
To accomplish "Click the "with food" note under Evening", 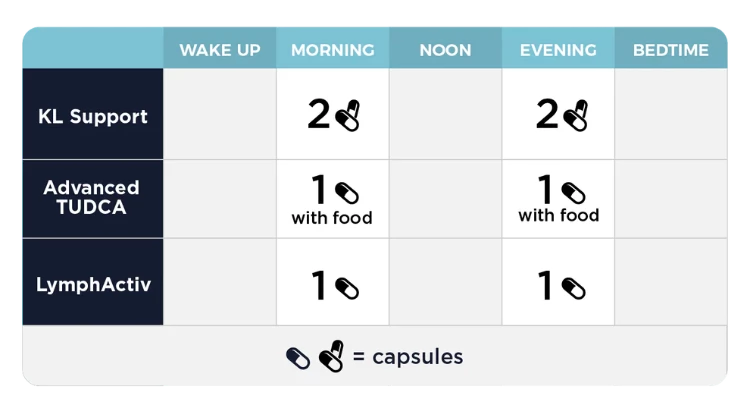I will (559, 215).
